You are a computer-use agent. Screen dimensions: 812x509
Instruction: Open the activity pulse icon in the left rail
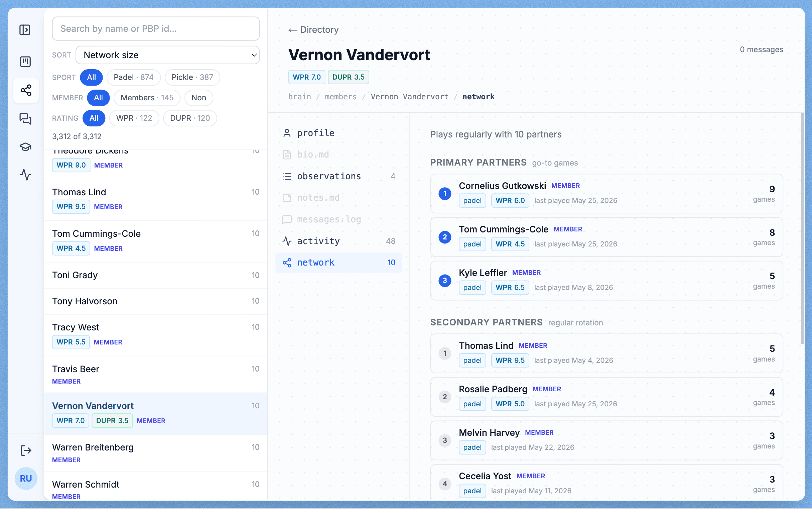(25, 175)
